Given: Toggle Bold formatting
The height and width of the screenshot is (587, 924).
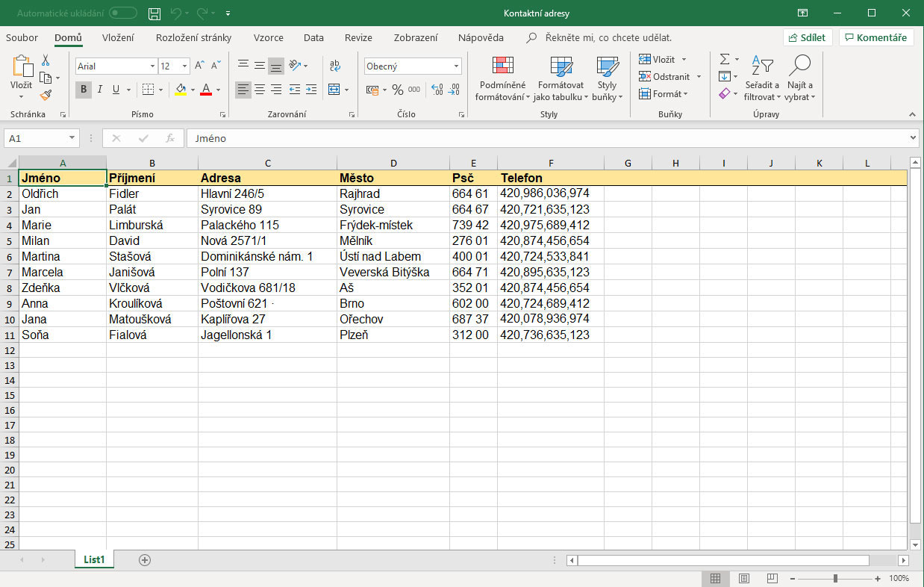Looking at the screenshot, I should [84, 90].
